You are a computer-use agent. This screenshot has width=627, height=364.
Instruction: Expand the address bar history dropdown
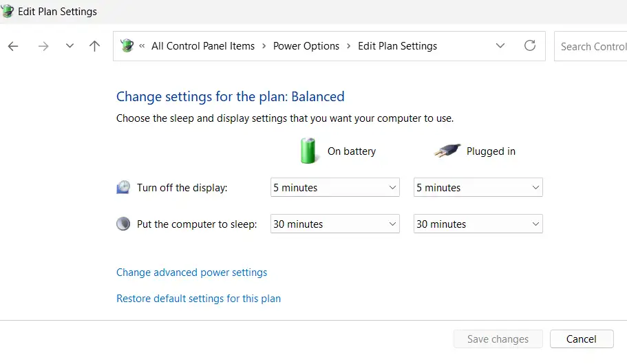[x=500, y=46]
